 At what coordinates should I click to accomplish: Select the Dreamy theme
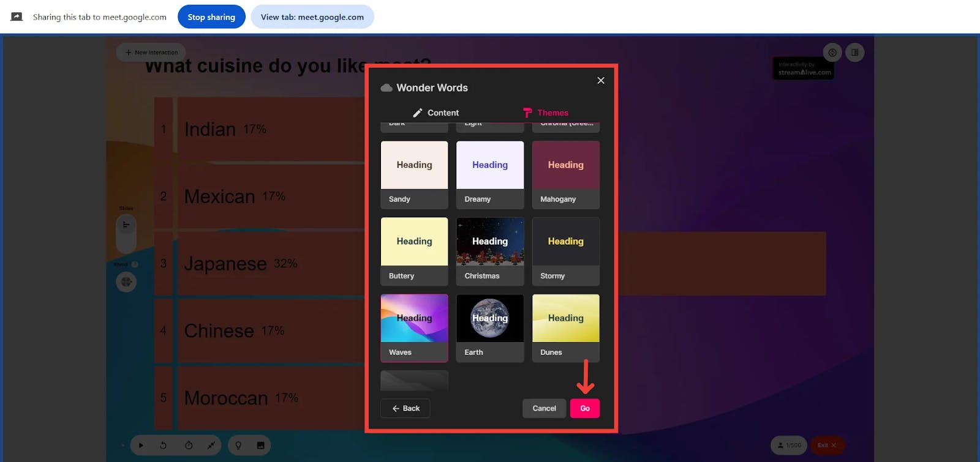[x=490, y=175]
